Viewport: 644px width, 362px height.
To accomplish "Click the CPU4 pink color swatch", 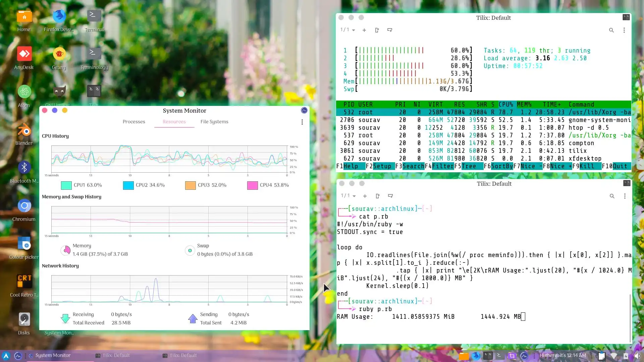I will (252, 185).
